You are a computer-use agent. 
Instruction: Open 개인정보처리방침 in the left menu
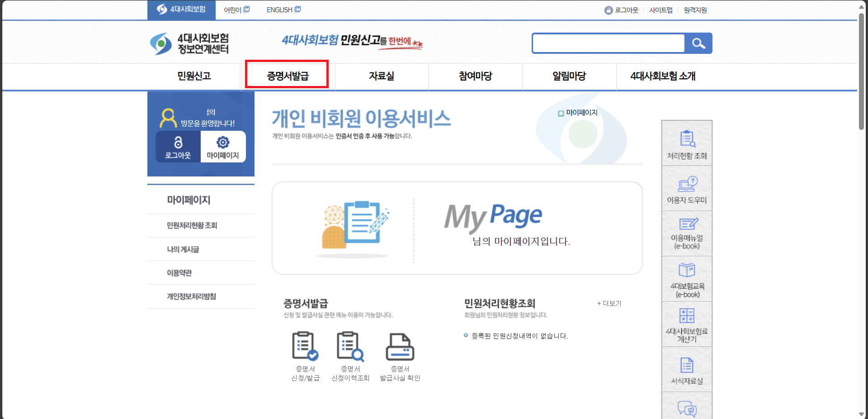click(x=191, y=296)
